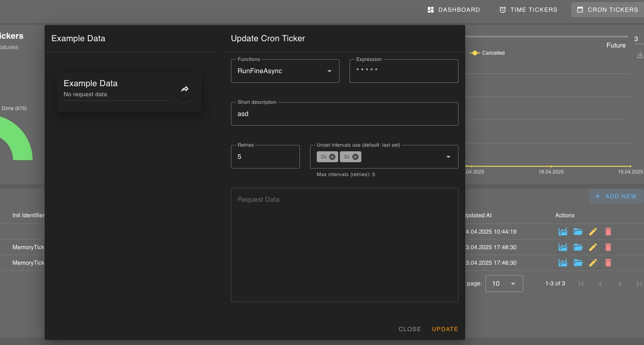Expand the Unset intervals dropdown arrow

448,157
